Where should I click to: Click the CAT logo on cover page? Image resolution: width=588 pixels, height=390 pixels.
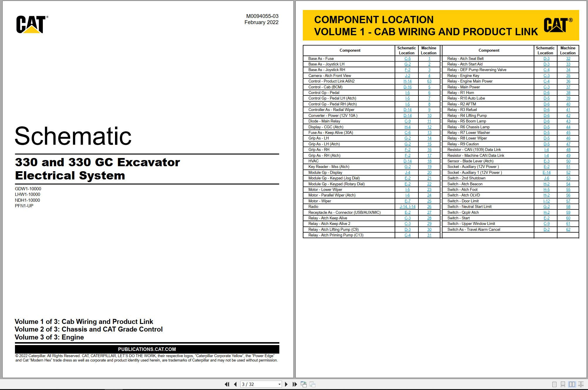pyautogui.click(x=32, y=24)
